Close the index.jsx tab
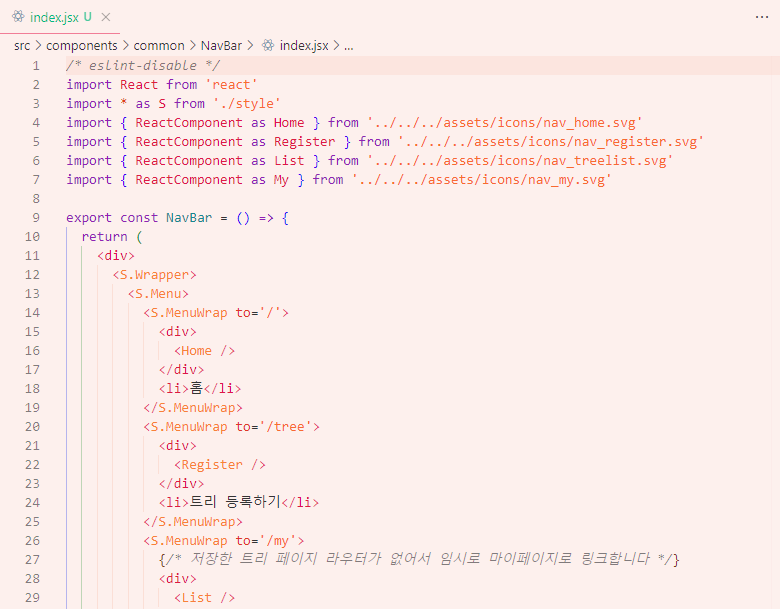This screenshot has height=609, width=780. pyautogui.click(x=105, y=17)
